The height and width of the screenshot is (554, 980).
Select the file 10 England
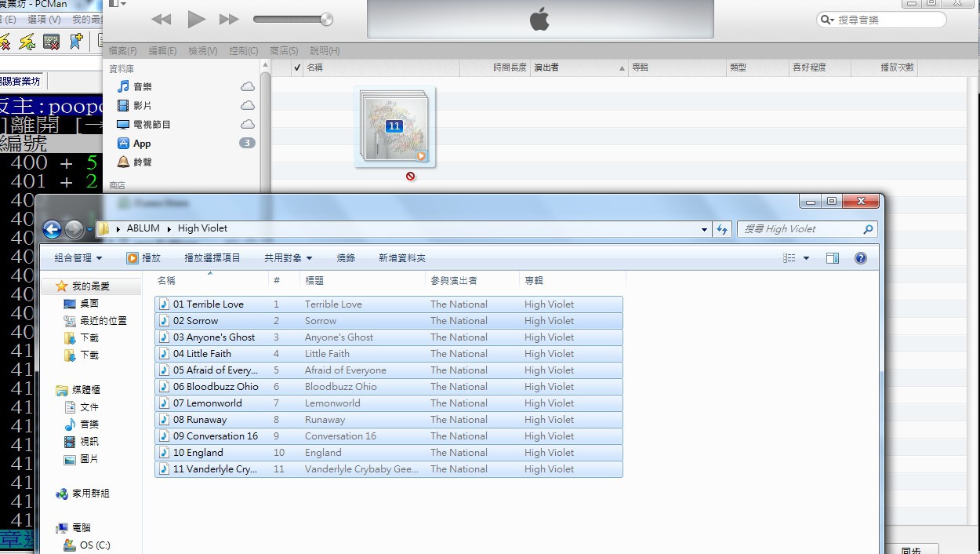[x=388, y=452]
